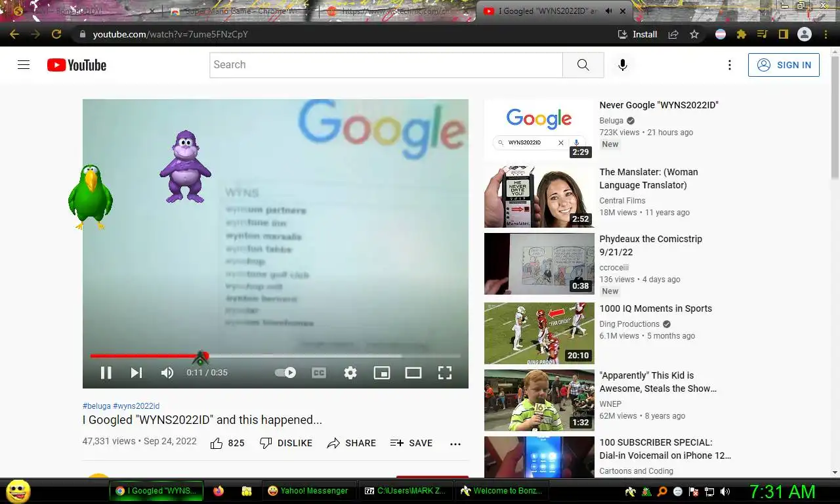This screenshot has height=504, width=840.
Task: Open system tray volume speaker
Action: click(x=724, y=492)
